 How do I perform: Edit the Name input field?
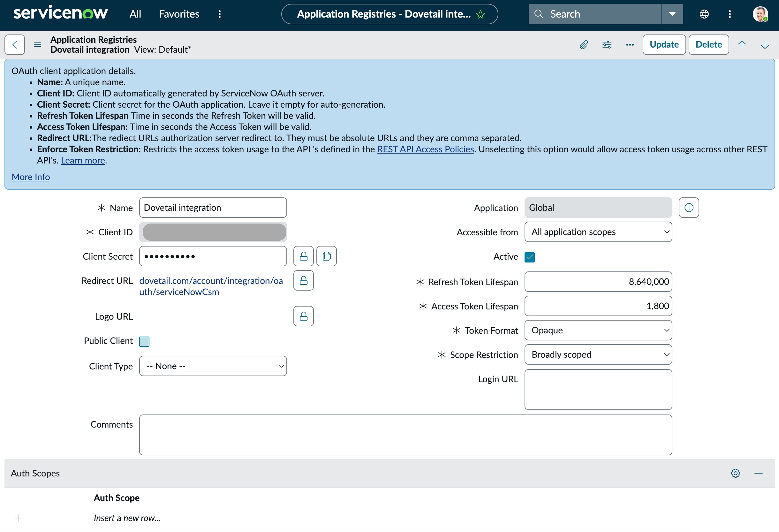(x=213, y=208)
